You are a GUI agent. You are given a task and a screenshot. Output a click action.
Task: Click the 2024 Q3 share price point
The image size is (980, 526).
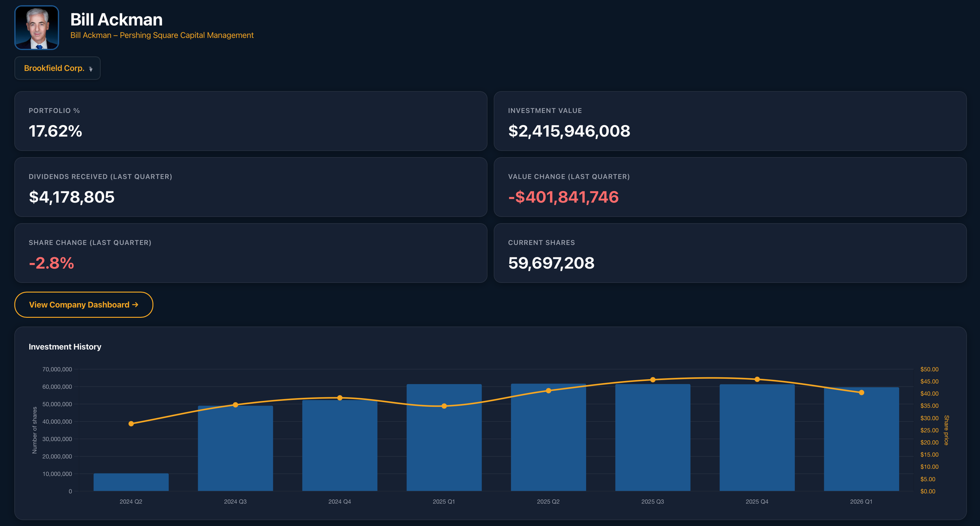pyautogui.click(x=235, y=405)
